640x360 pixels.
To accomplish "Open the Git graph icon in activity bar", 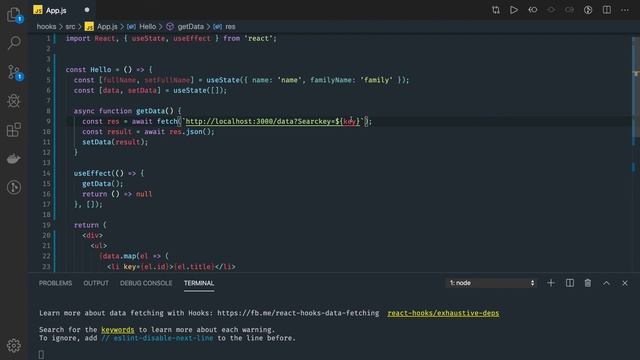I will (14, 187).
